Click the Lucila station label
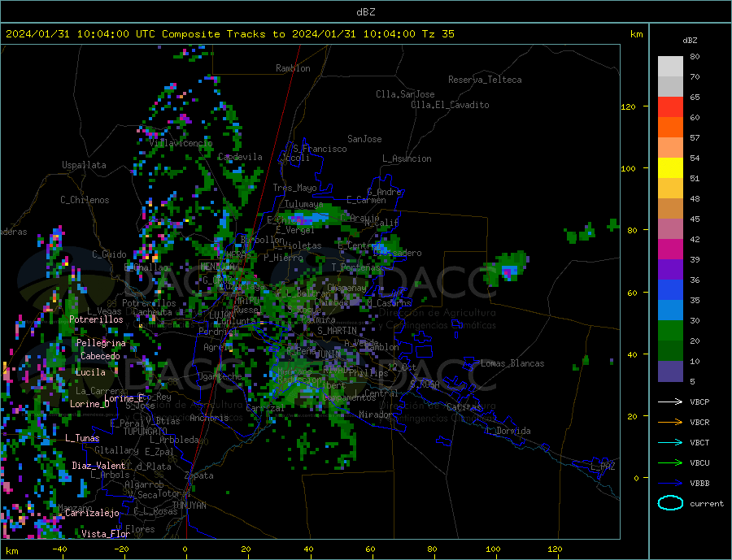Image resolution: width=732 pixels, height=560 pixels. pyautogui.click(x=90, y=372)
